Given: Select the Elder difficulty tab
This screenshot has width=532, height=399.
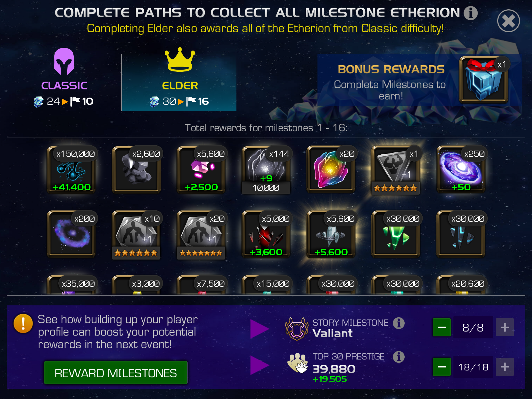Looking at the screenshot, I should point(179,83).
